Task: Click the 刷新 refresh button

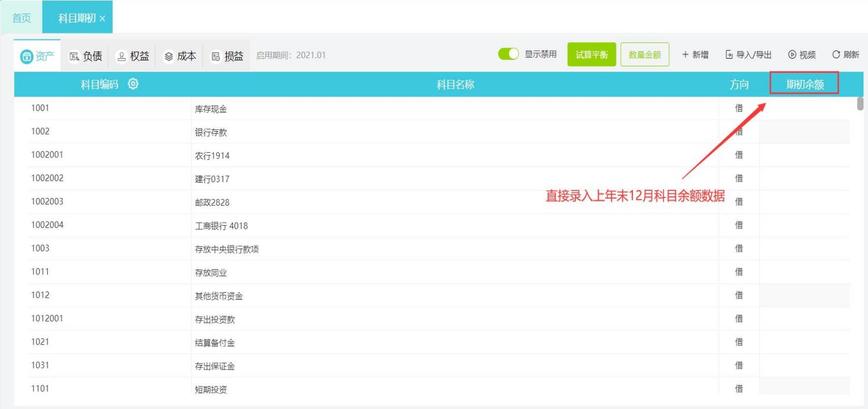Action: (846, 55)
